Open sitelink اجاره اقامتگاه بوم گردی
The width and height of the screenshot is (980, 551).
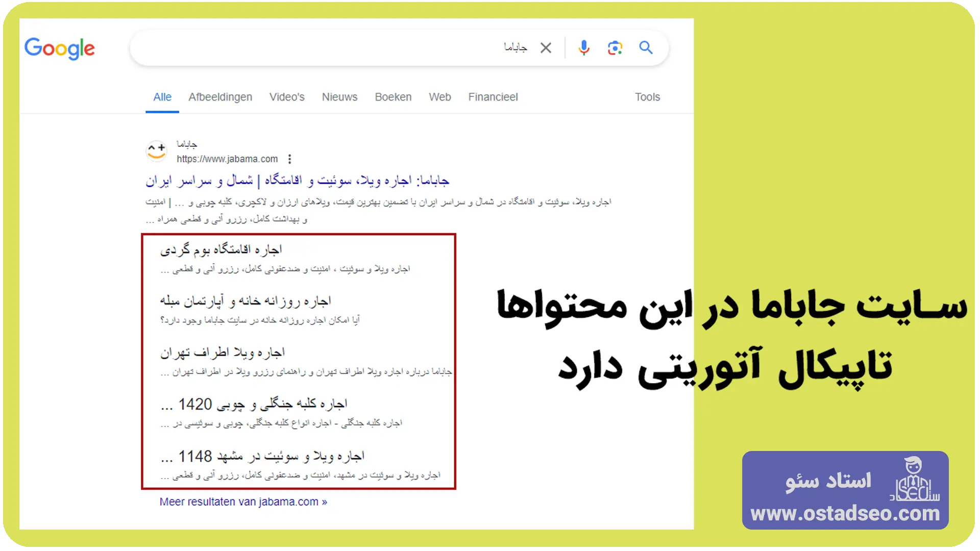221,249
